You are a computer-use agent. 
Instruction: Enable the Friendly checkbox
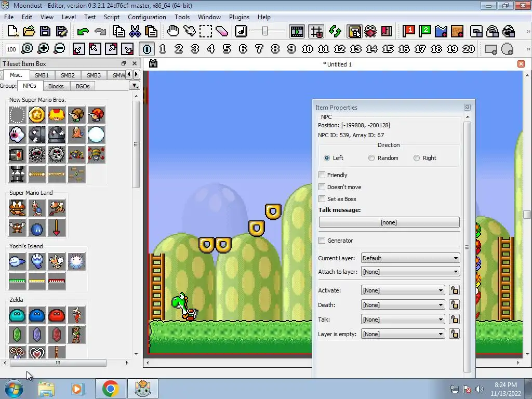322,175
